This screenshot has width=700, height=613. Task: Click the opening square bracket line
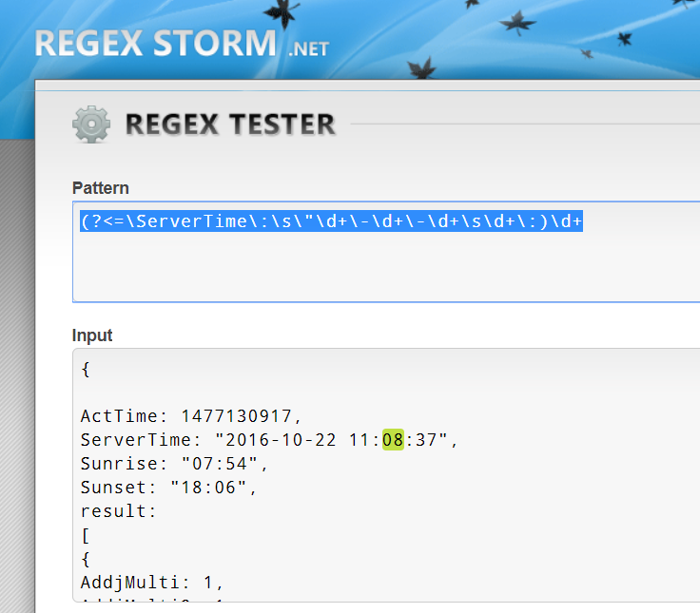86,535
